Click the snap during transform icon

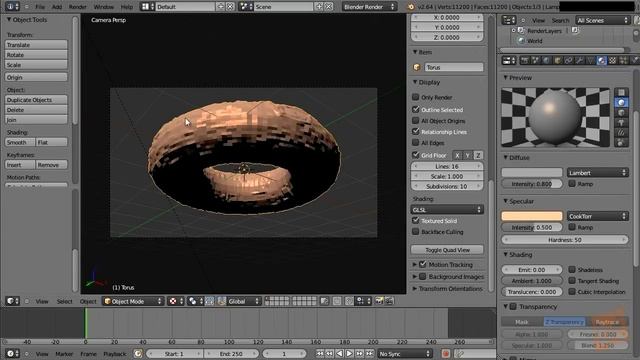(x=349, y=301)
